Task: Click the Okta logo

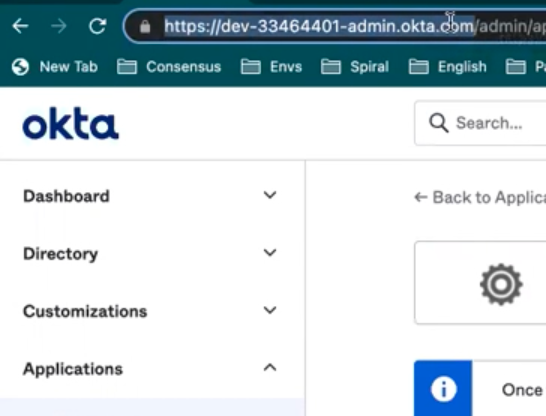Action: tap(71, 123)
